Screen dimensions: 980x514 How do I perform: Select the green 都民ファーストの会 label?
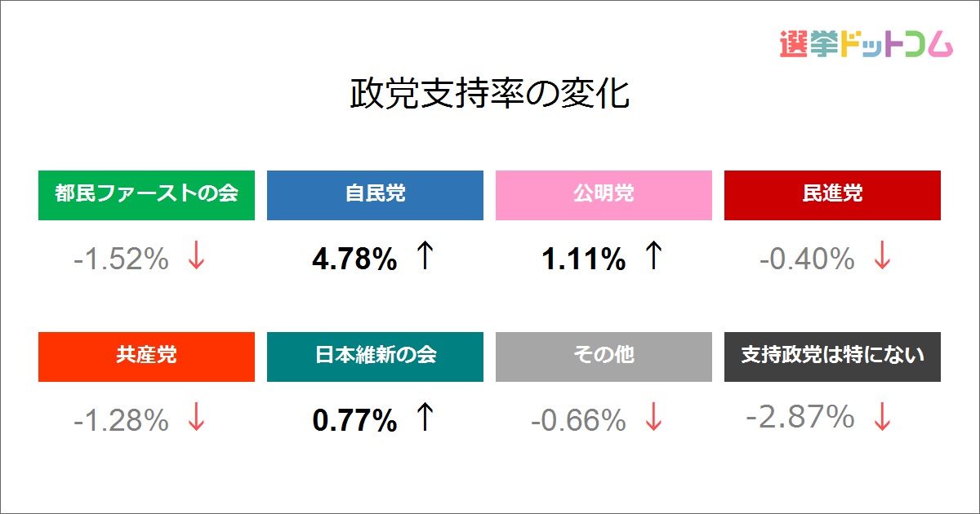pos(146,195)
